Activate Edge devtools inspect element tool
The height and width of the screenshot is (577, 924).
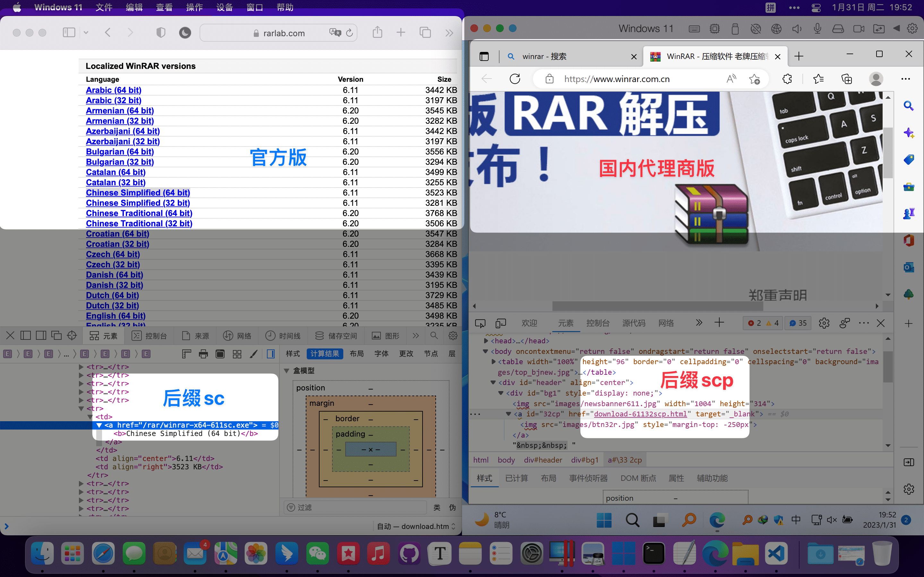[x=480, y=323]
